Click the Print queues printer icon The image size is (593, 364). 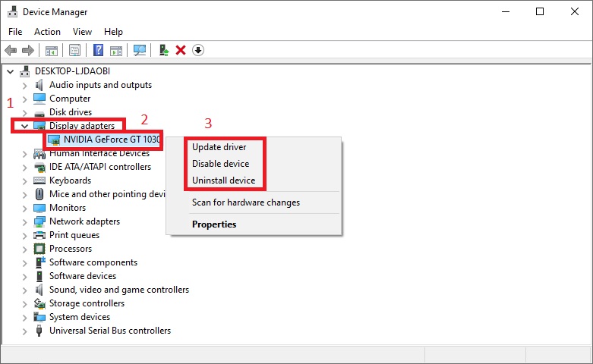[39, 235]
